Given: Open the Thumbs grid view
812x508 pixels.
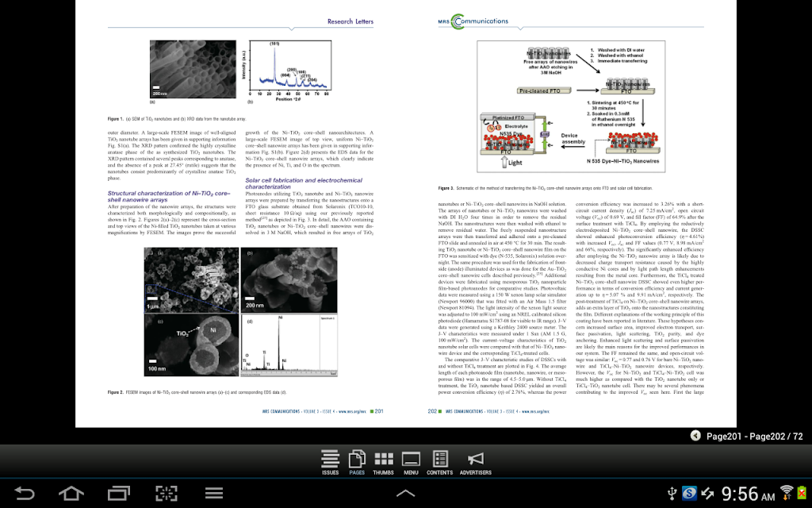Looking at the screenshot, I should click(x=383, y=463).
